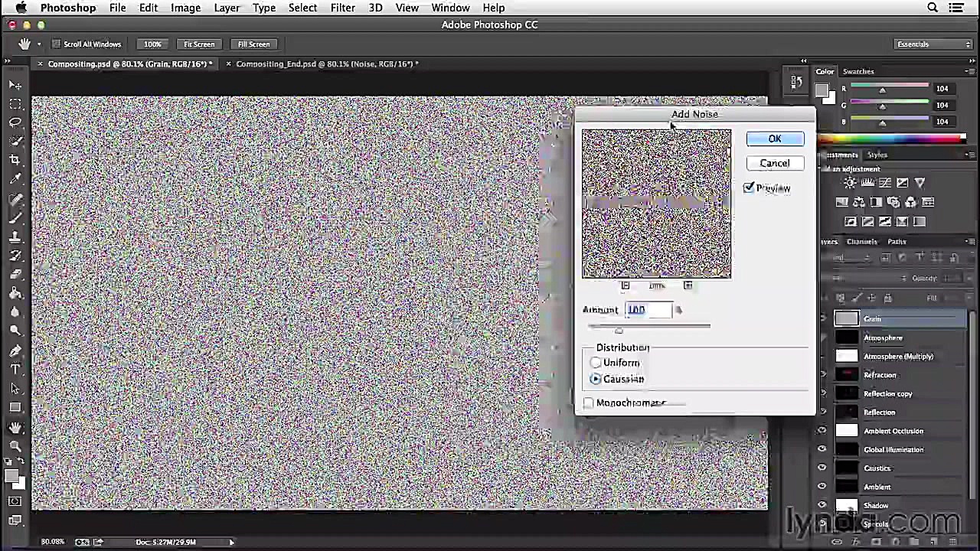The width and height of the screenshot is (980, 551).
Task: Switch to the Swatches tab
Action: coord(858,71)
